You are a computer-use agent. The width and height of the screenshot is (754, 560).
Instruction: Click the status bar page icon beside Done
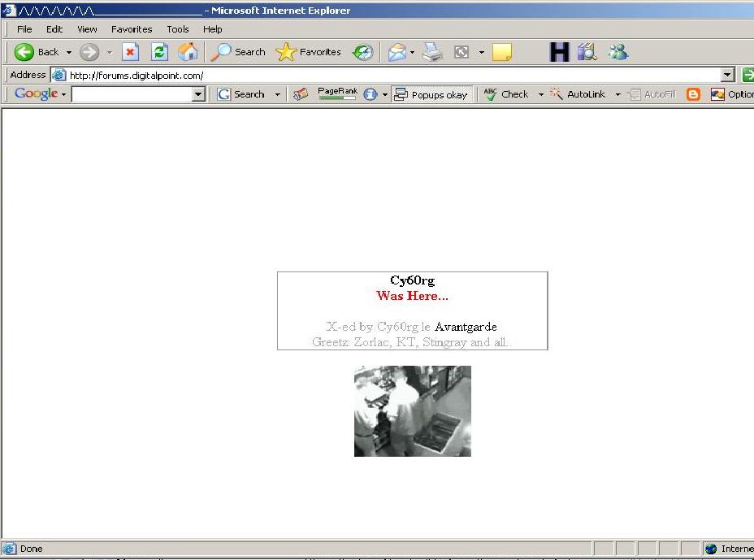[9, 549]
